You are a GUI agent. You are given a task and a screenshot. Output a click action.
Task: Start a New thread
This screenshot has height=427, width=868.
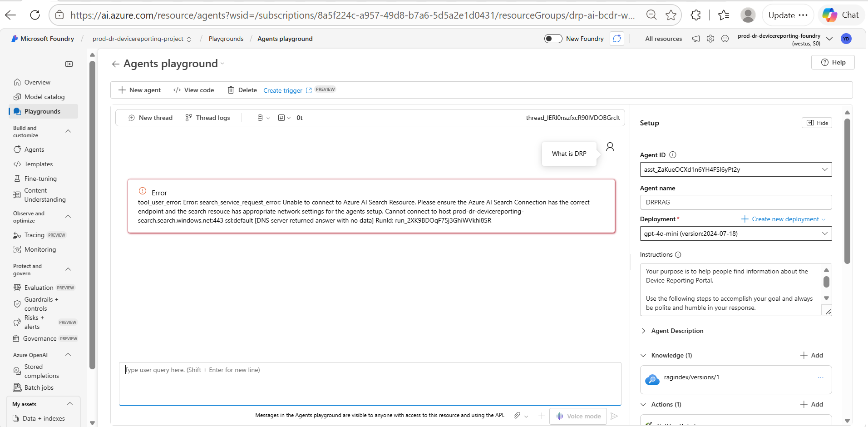click(150, 118)
